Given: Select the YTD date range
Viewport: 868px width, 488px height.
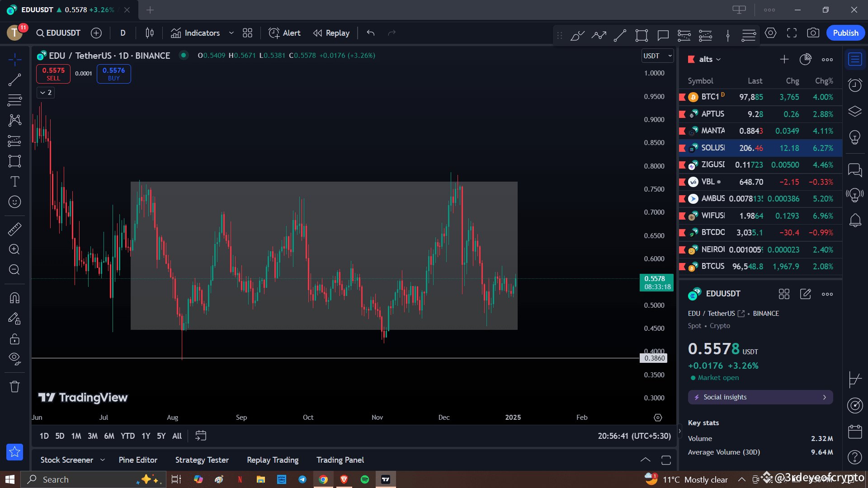Looking at the screenshot, I should click(x=127, y=436).
